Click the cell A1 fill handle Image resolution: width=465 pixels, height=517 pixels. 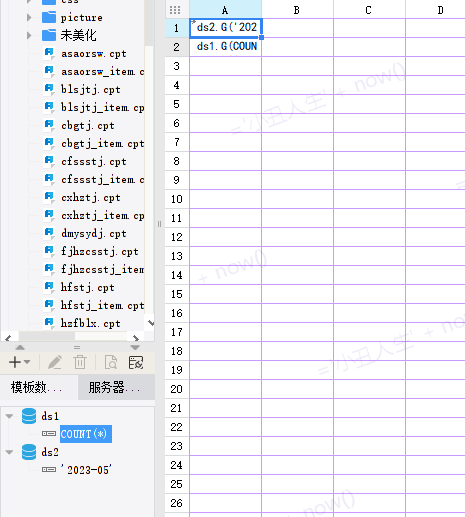point(261,37)
